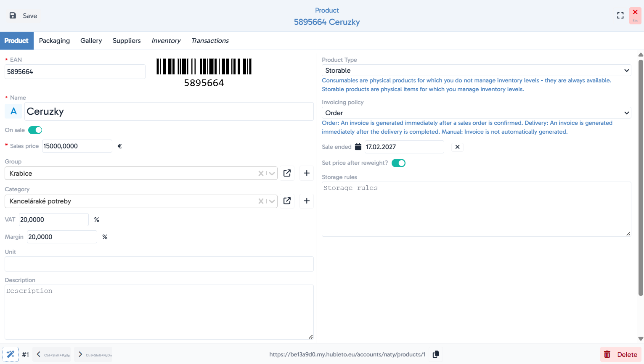Viewport: 644px width, 364px height.
Task: Open the Gallery tab
Action: (x=91, y=41)
